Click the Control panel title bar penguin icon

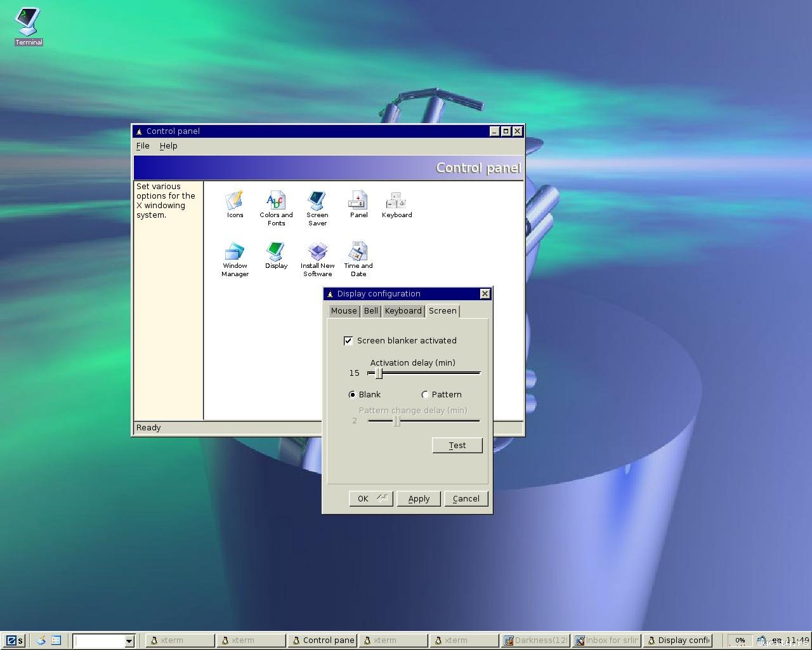coord(139,131)
